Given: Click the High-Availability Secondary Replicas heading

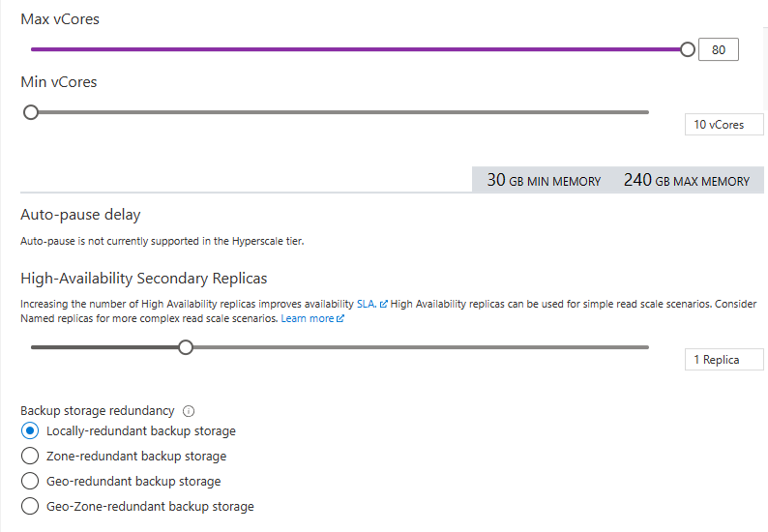Looking at the screenshot, I should pyautogui.click(x=144, y=279).
